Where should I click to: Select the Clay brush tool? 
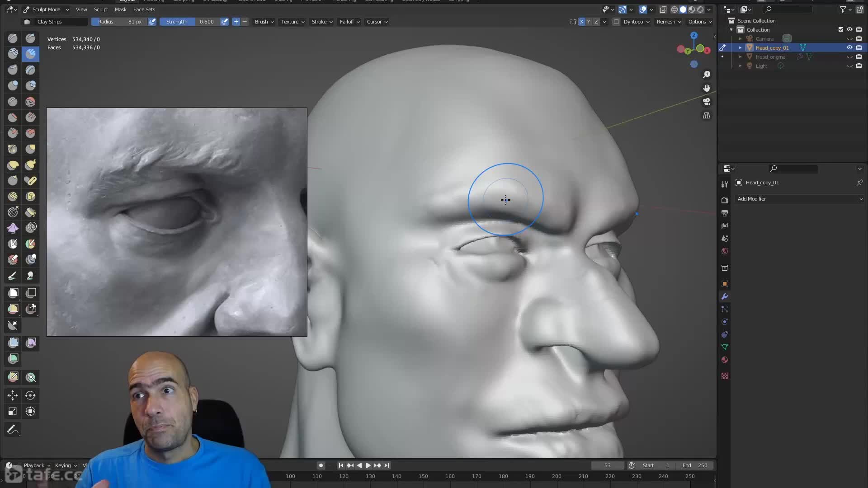13,54
